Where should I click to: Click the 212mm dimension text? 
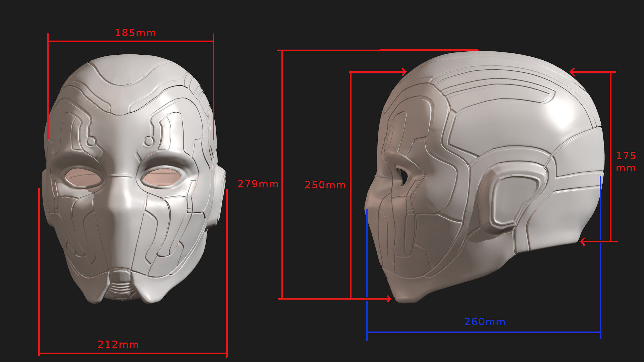118,344
